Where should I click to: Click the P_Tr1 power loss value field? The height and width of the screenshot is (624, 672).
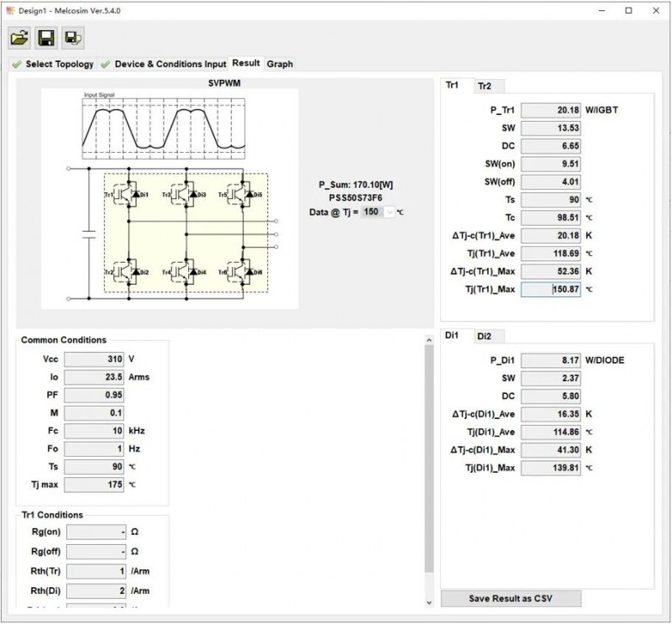550,110
